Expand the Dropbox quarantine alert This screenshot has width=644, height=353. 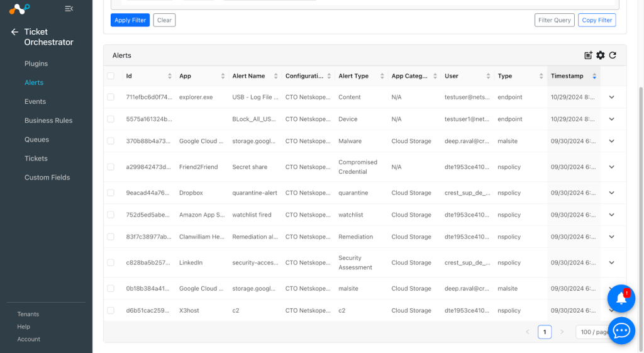(611, 193)
